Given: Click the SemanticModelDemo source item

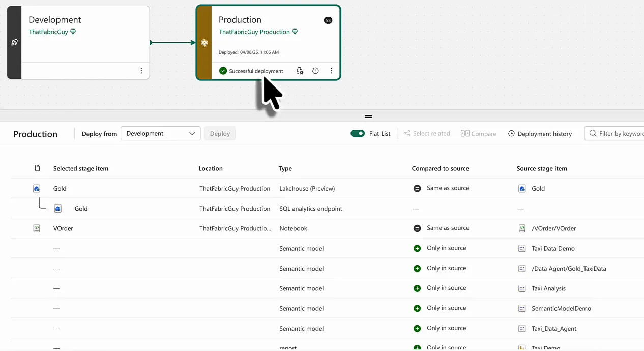Looking at the screenshot, I should (x=561, y=308).
